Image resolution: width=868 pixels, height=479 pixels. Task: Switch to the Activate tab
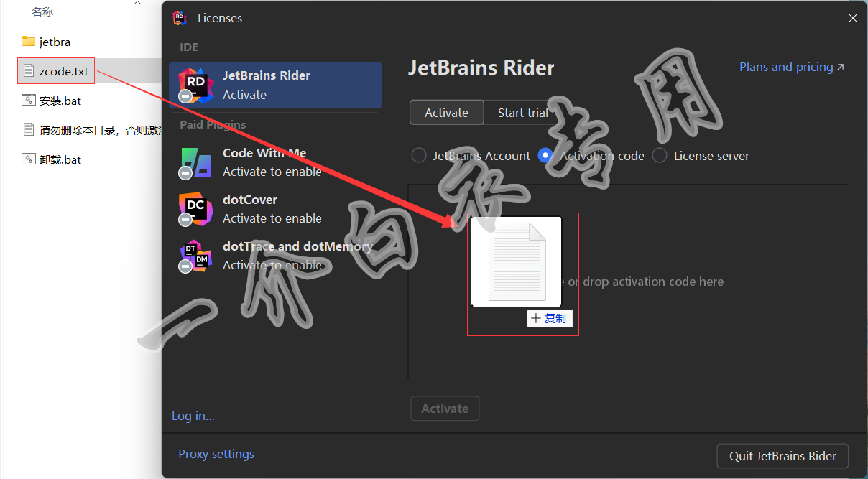(446, 113)
